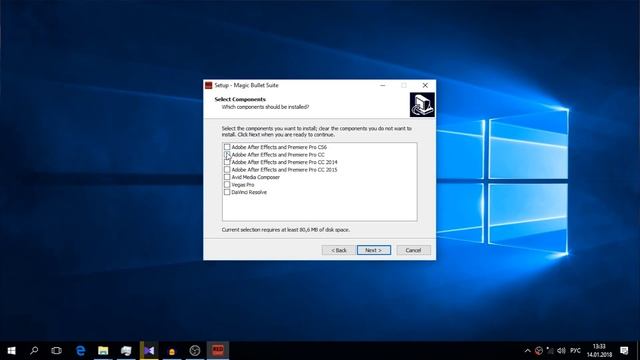Close the setup dialog with X

tap(425, 85)
